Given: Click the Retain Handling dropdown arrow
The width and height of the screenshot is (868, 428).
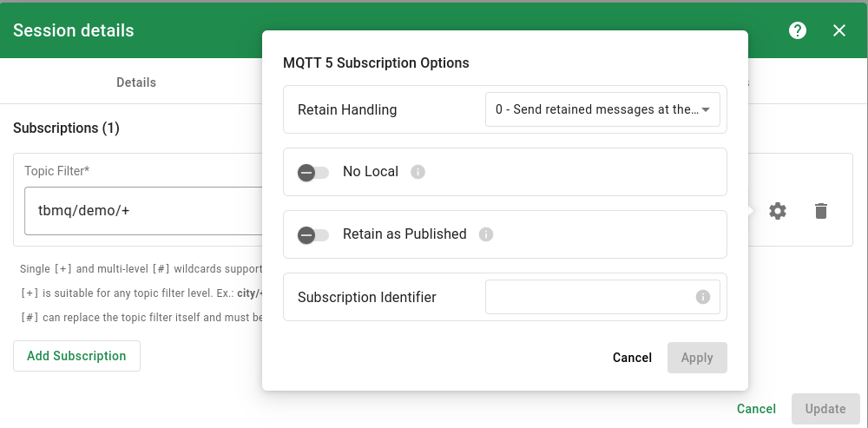Looking at the screenshot, I should 706,109.
